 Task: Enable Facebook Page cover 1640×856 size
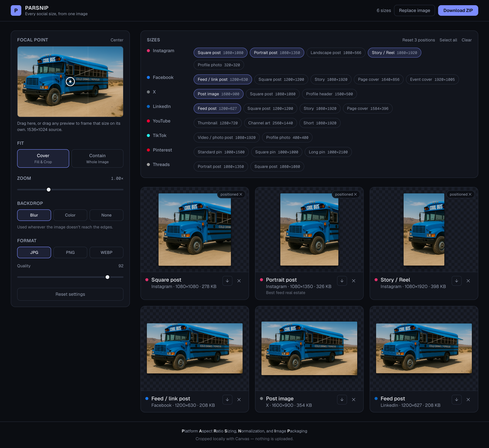tap(379, 80)
